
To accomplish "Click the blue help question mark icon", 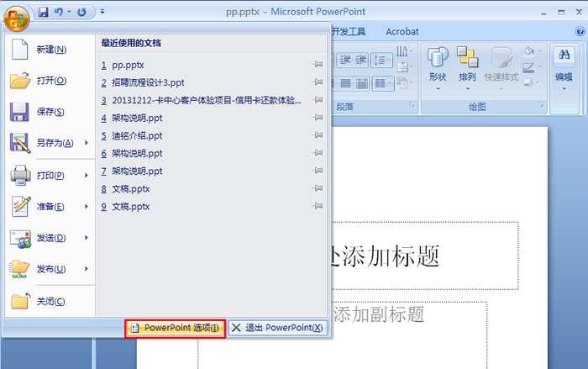I will click(x=580, y=32).
